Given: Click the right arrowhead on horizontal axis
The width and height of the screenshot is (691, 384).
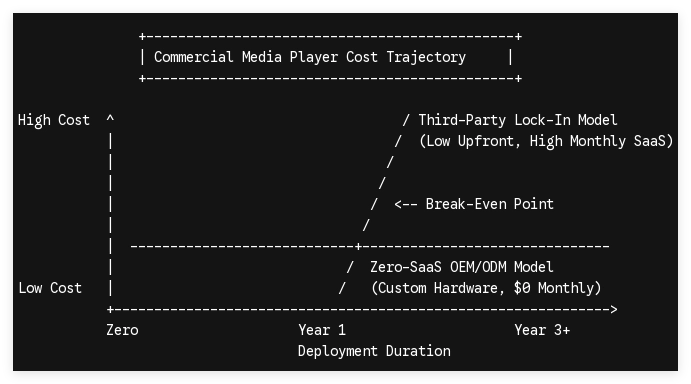Looking at the screenshot, I should click(614, 309).
